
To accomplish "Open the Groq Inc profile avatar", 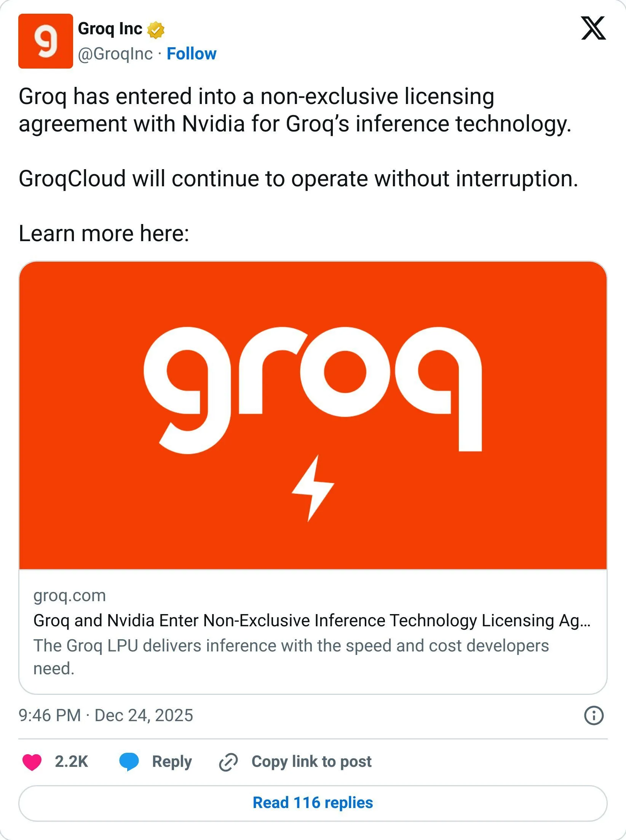I will [x=45, y=41].
